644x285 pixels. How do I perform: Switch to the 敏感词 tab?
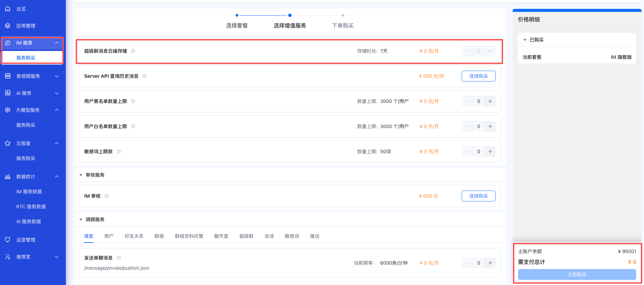pos(292,236)
